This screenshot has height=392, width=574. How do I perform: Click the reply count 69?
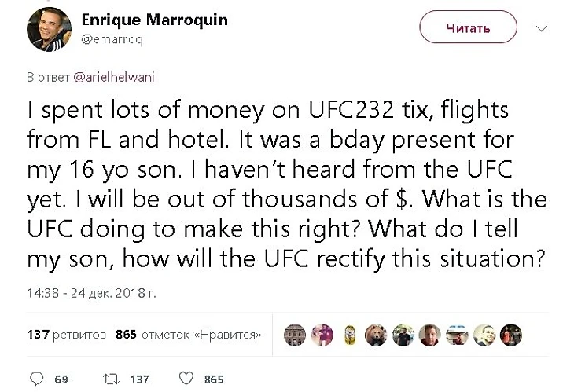pos(61,379)
